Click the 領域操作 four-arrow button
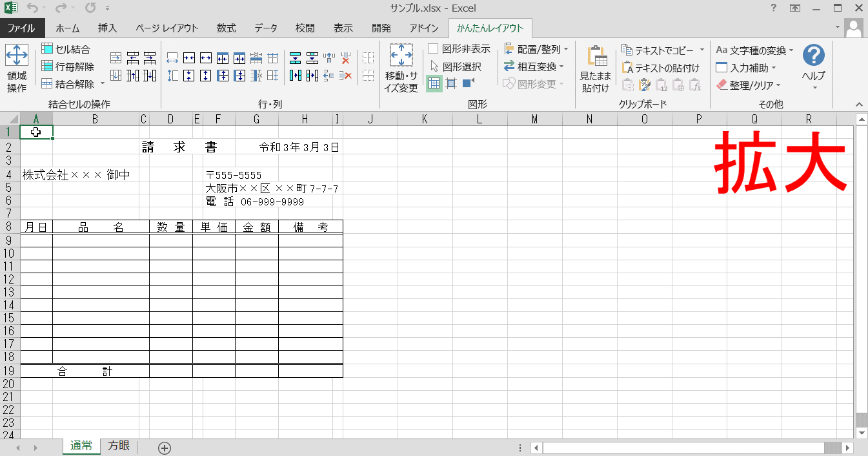Image resolution: width=868 pixels, height=456 pixels. click(17, 68)
